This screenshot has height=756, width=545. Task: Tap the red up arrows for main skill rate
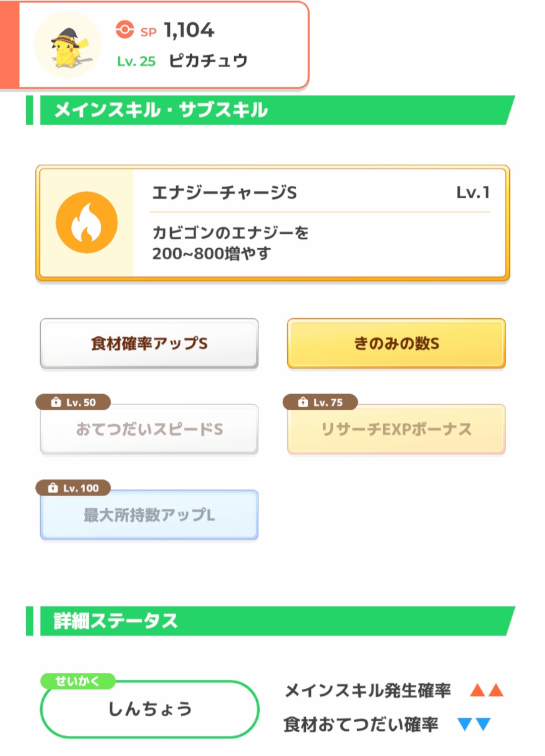[486, 690]
